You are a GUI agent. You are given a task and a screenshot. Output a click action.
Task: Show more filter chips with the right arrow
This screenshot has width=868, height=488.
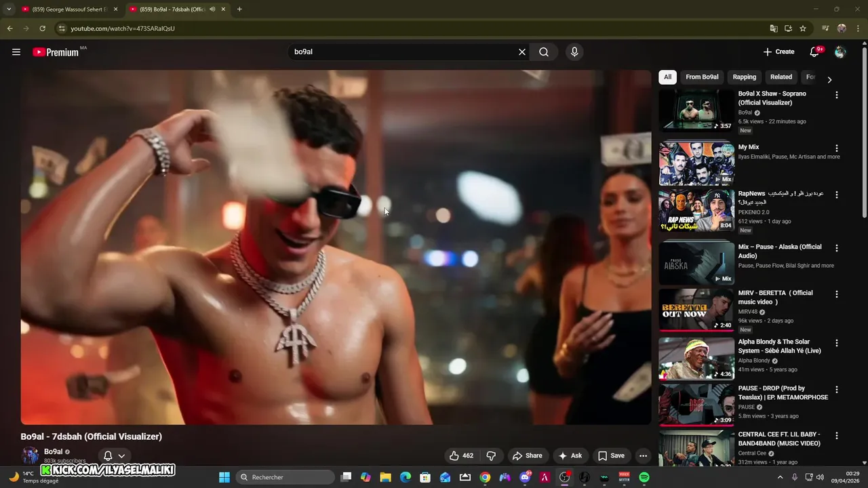pos(829,79)
